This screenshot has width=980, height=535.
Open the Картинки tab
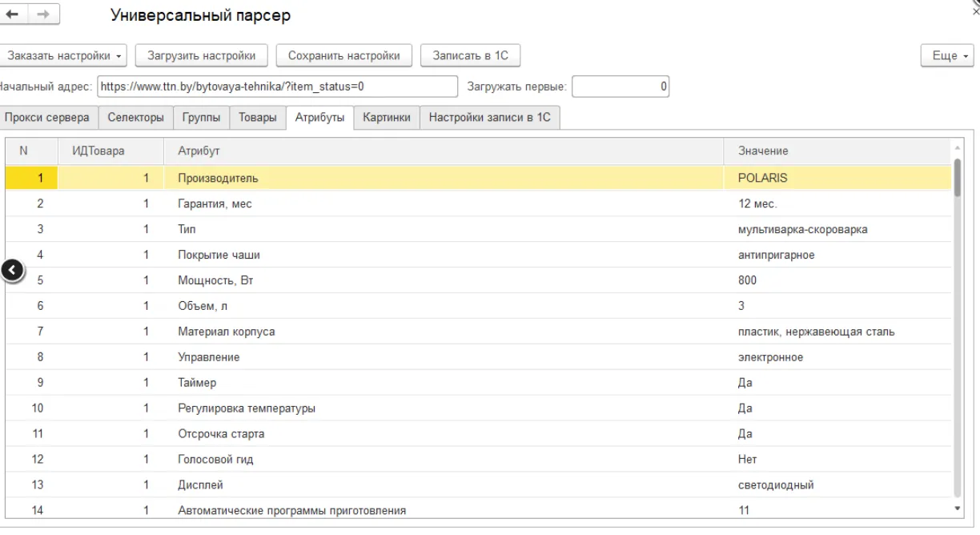[x=386, y=117]
